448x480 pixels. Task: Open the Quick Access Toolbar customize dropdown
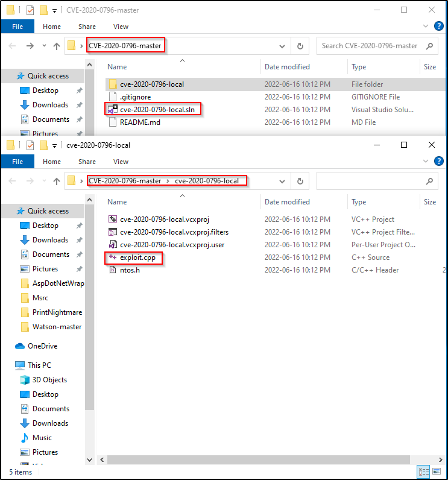click(x=55, y=145)
